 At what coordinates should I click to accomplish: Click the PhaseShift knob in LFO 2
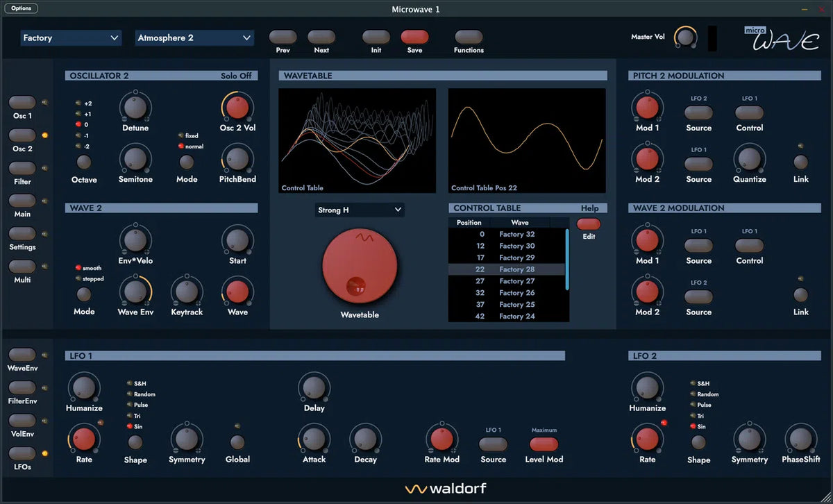[800, 439]
